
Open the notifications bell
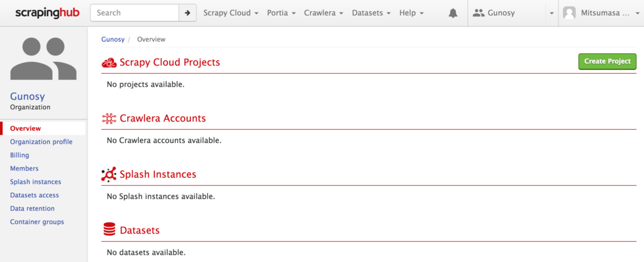[x=453, y=13]
